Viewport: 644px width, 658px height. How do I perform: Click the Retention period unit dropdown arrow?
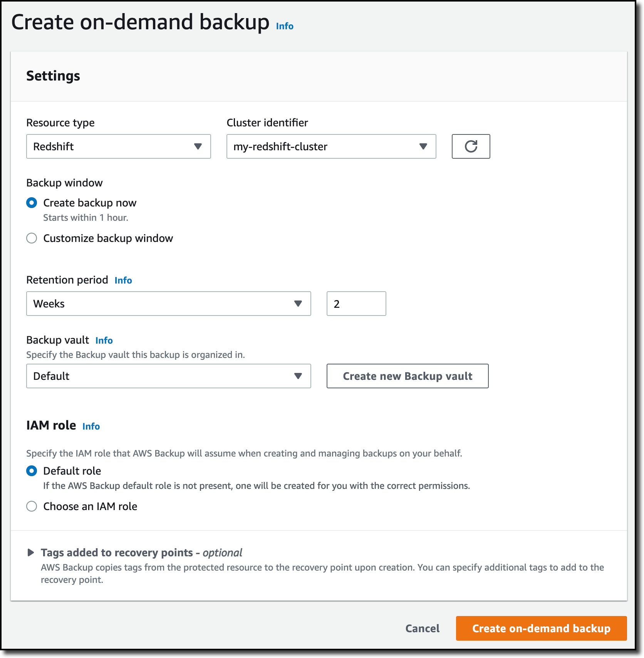coord(298,304)
